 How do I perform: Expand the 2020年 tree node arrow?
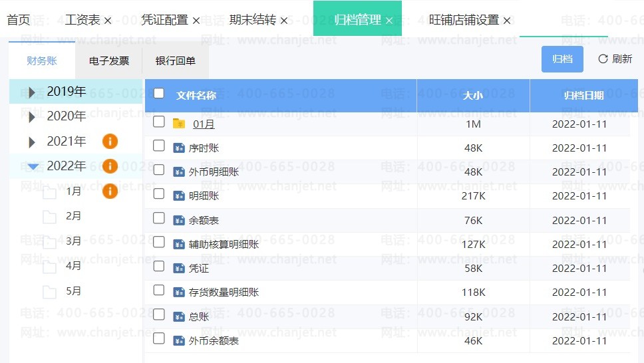tap(32, 117)
